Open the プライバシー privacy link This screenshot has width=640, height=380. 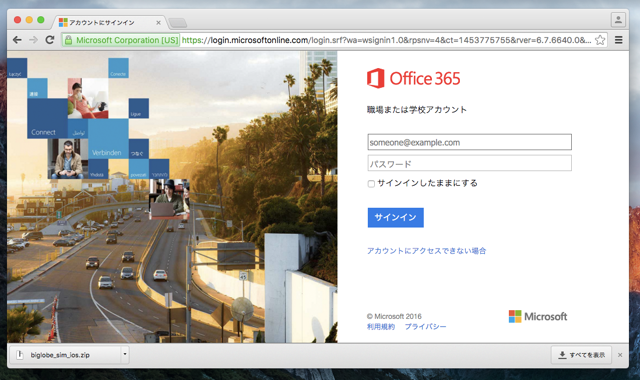click(x=425, y=327)
